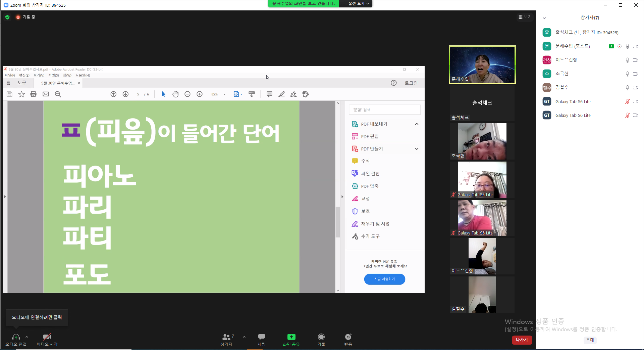Click the green encryption shield icon
Image resolution: width=644 pixels, height=350 pixels.
[x=7, y=17]
